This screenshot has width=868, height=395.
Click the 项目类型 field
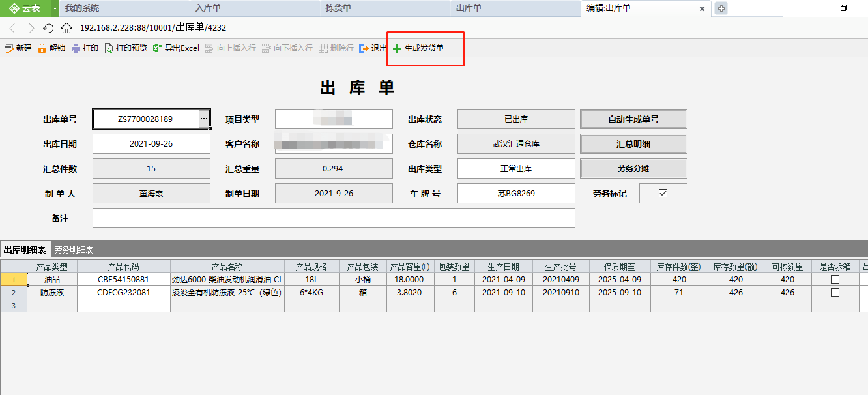pos(334,119)
